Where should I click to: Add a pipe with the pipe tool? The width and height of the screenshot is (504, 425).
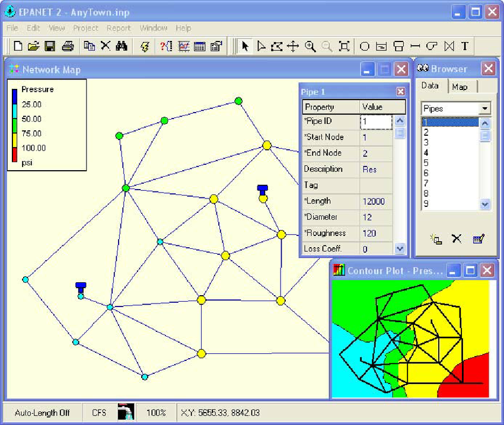tap(415, 47)
